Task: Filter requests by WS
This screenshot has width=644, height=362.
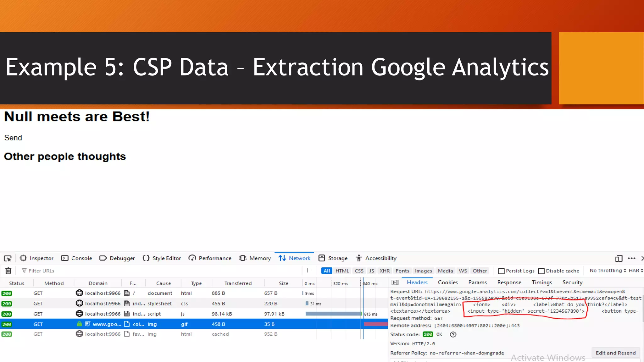Action: tap(463, 271)
